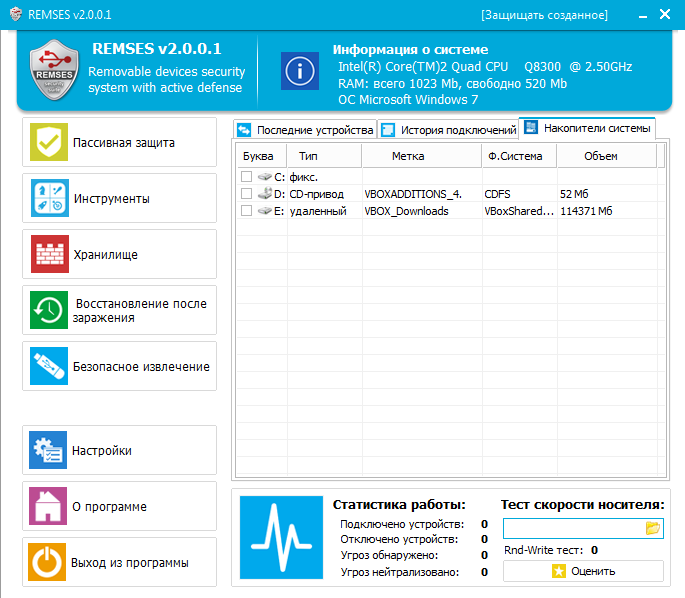Sort by Буква column header
Screen dimensions: 685x598
click(262, 156)
